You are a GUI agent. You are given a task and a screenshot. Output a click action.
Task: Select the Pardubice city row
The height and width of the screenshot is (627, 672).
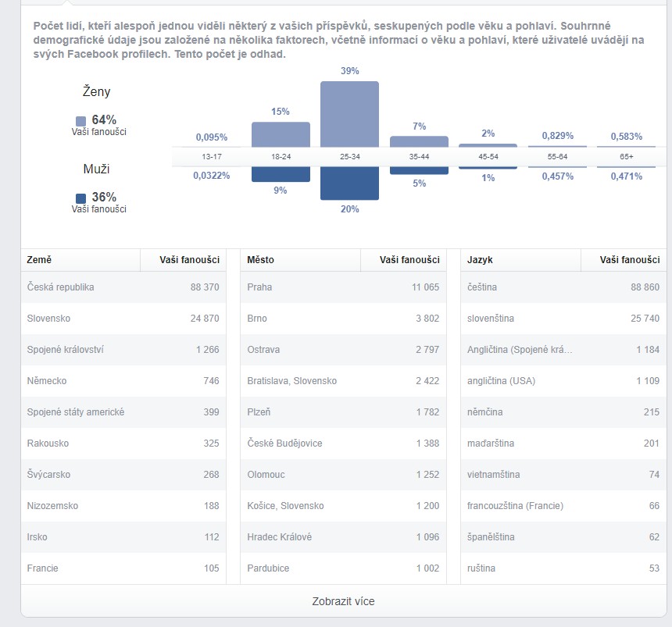coord(343,568)
